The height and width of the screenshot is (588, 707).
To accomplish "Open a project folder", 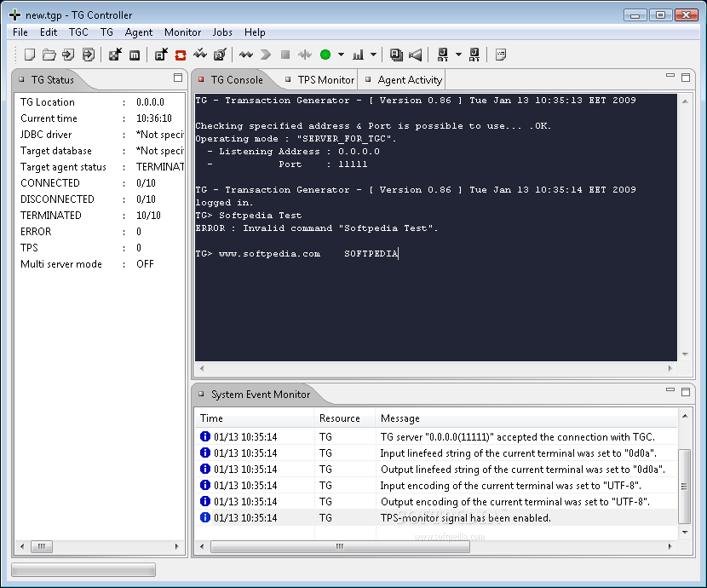I will click(49, 55).
